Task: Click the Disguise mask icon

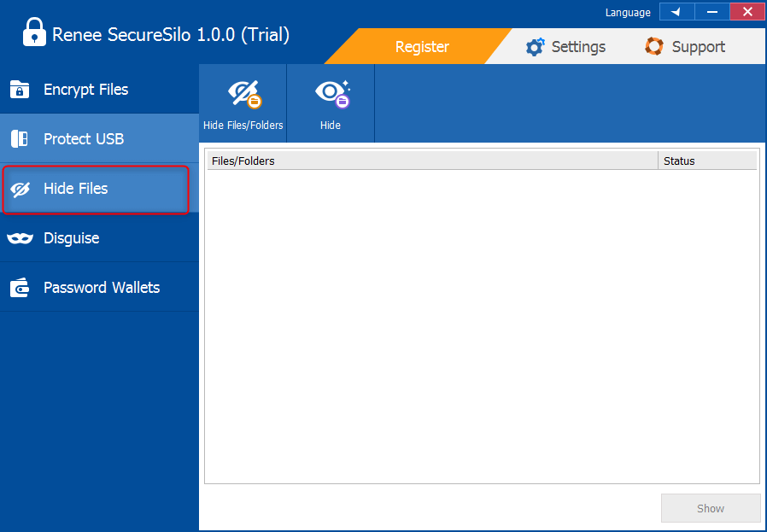Action: tap(20, 238)
